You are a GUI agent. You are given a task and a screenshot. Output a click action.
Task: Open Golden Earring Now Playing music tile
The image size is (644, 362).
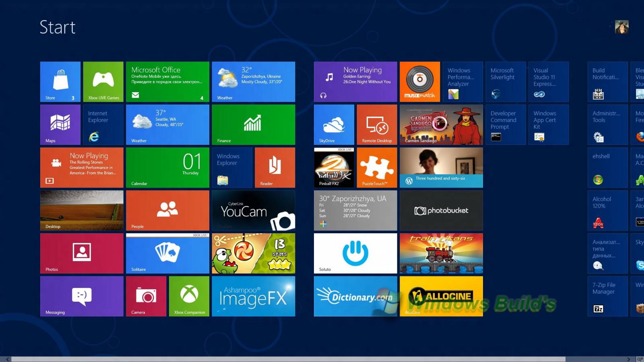pyautogui.click(x=355, y=82)
